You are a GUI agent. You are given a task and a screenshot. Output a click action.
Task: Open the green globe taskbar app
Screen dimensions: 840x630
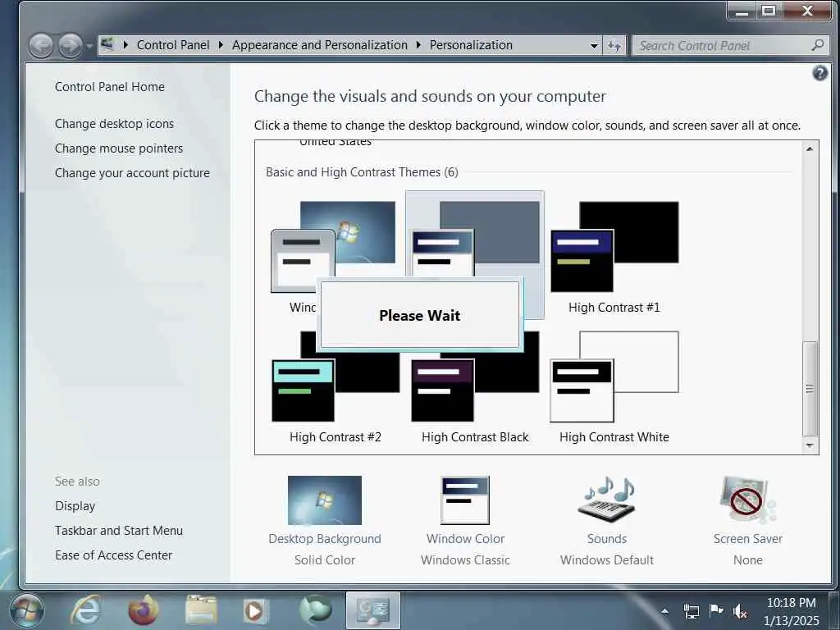316,610
